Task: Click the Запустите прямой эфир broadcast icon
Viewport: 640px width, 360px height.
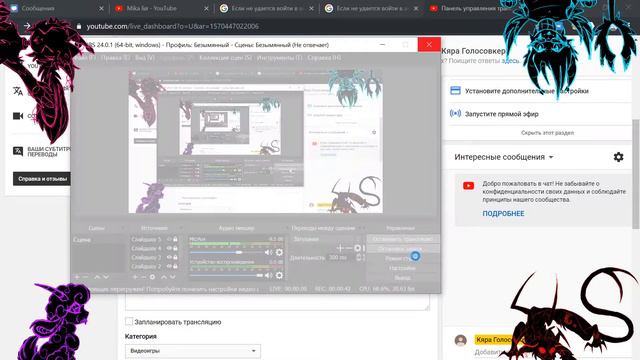Action: click(x=455, y=113)
